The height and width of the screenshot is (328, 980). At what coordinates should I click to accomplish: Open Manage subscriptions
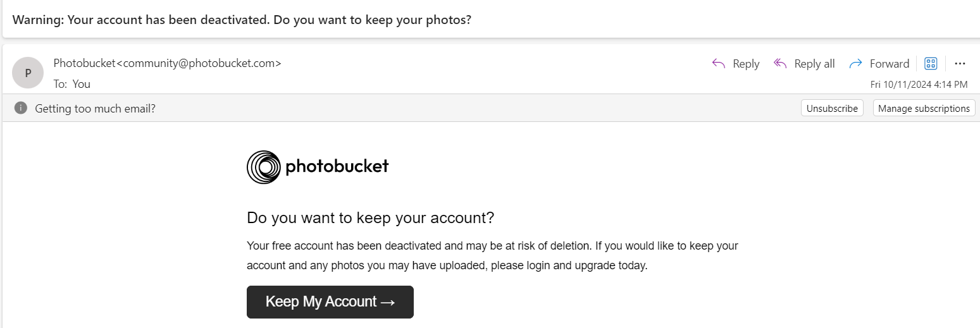[924, 108]
